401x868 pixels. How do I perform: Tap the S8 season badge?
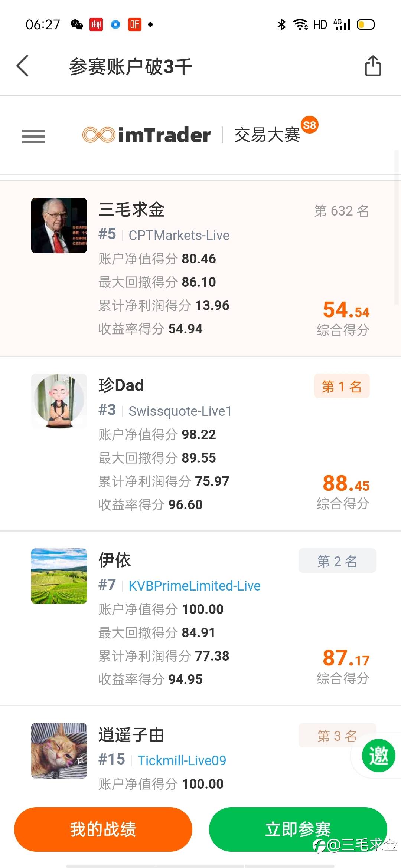[309, 125]
